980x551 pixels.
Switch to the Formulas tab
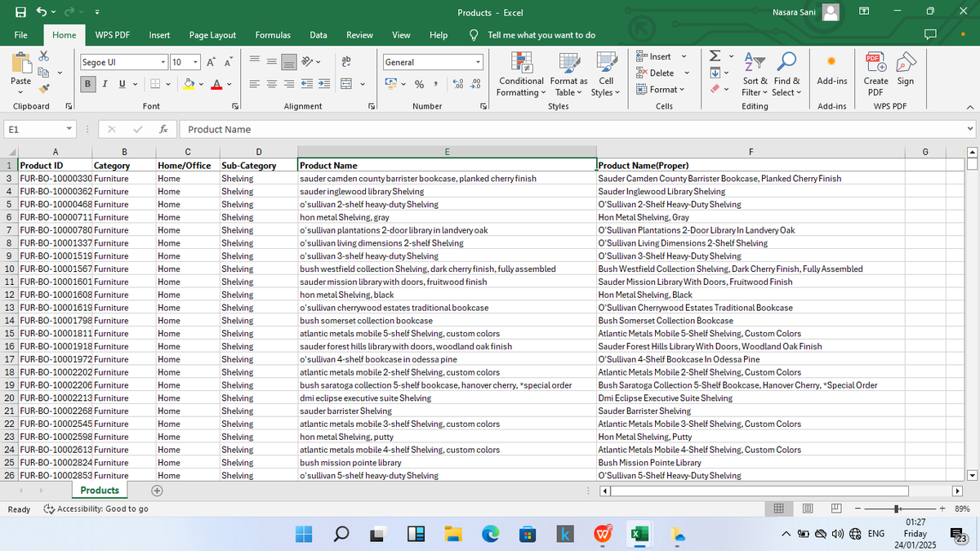(273, 35)
